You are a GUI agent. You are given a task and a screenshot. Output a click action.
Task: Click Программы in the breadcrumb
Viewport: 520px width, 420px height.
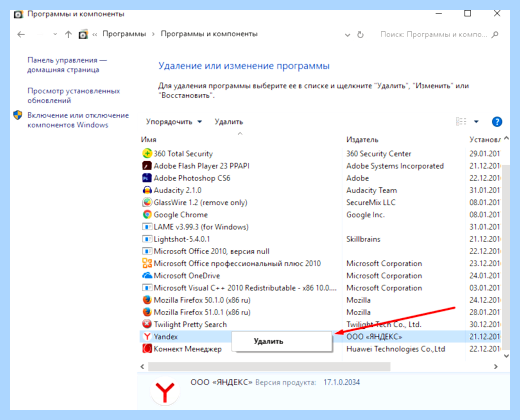[124, 34]
